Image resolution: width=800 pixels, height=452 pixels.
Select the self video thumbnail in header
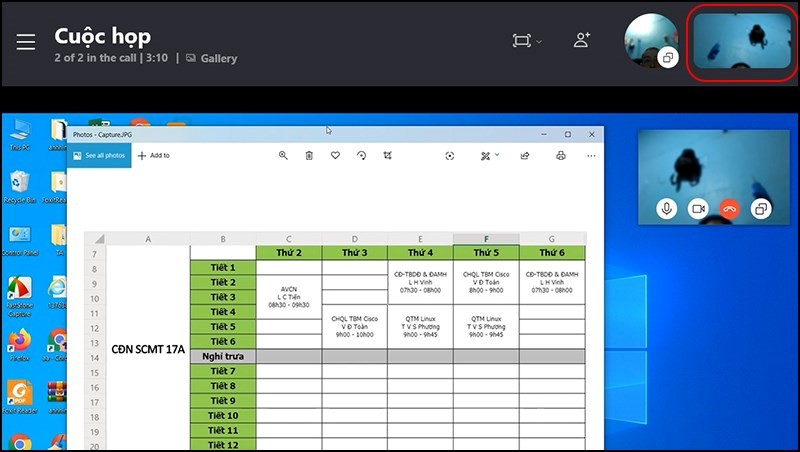coord(742,41)
